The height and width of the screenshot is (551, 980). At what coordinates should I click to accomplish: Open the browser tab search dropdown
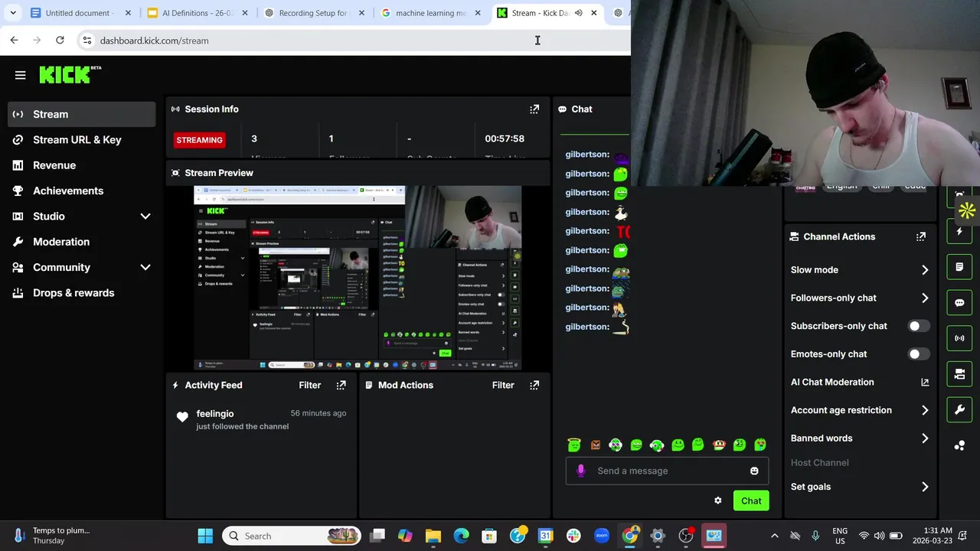(13, 13)
